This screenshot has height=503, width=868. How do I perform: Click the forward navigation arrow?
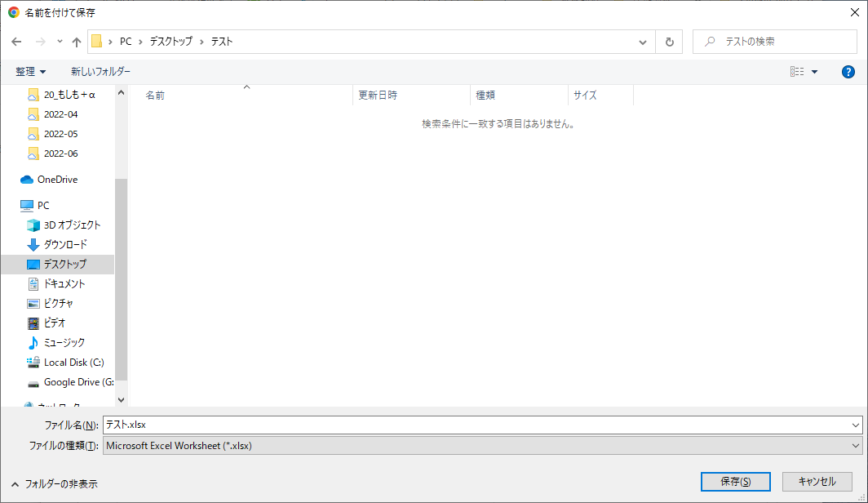[41, 42]
